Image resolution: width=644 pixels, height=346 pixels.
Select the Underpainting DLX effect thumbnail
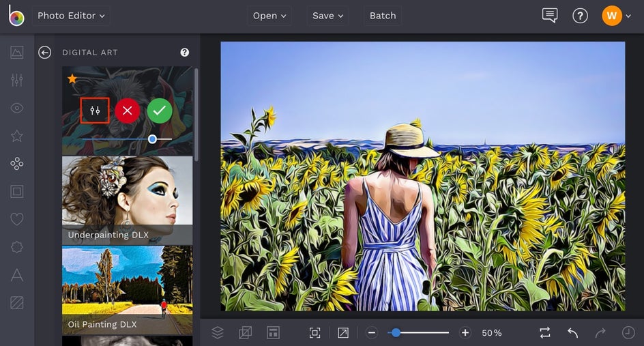pyautogui.click(x=128, y=201)
